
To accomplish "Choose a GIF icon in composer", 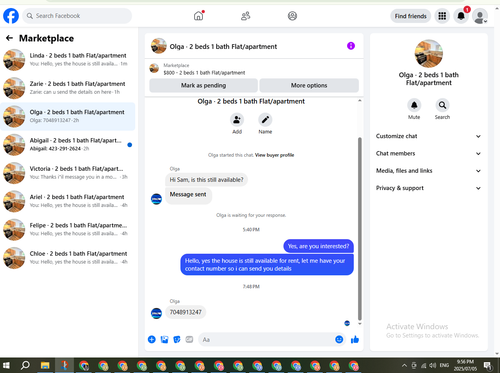I will pyautogui.click(x=189, y=339).
